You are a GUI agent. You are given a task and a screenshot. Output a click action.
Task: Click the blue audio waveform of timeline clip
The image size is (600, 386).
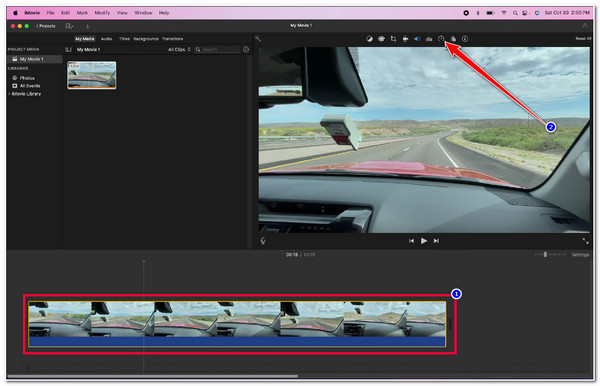coord(237,342)
